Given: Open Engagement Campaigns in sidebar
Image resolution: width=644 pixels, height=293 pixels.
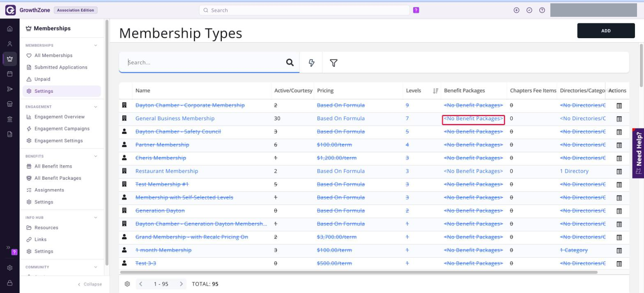Looking at the screenshot, I should click(x=62, y=129).
